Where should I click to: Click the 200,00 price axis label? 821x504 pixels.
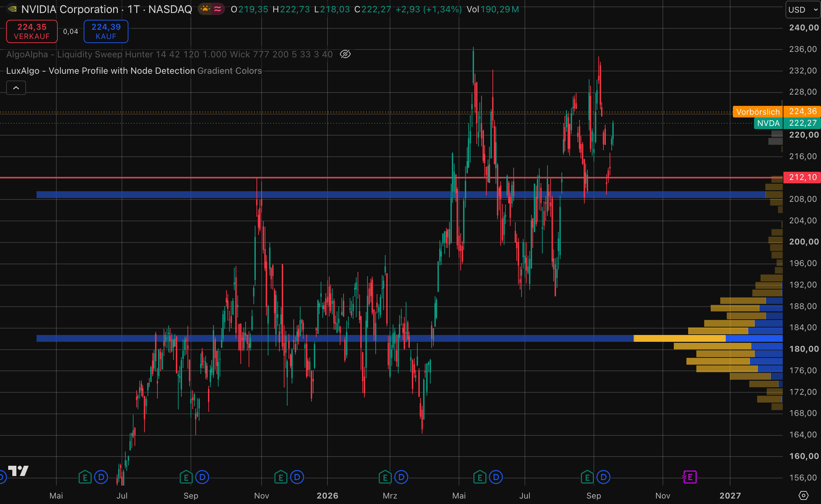pyautogui.click(x=804, y=242)
